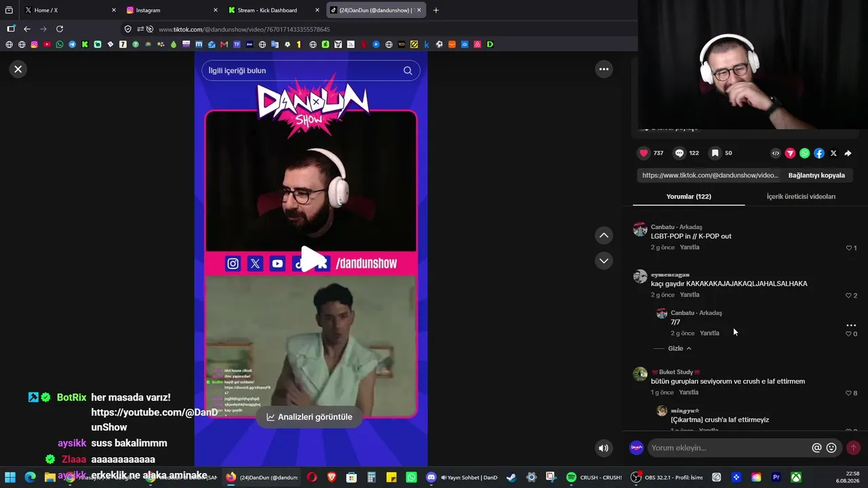This screenshot has width=868, height=488.
Task: Open Canbatu's profile from the LGBT-POP comment
Action: coord(640,229)
